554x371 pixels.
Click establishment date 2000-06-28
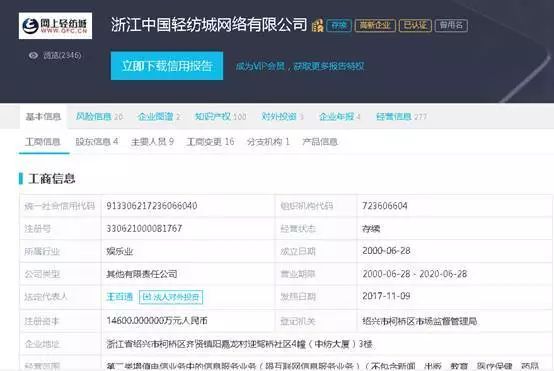[x=386, y=251]
